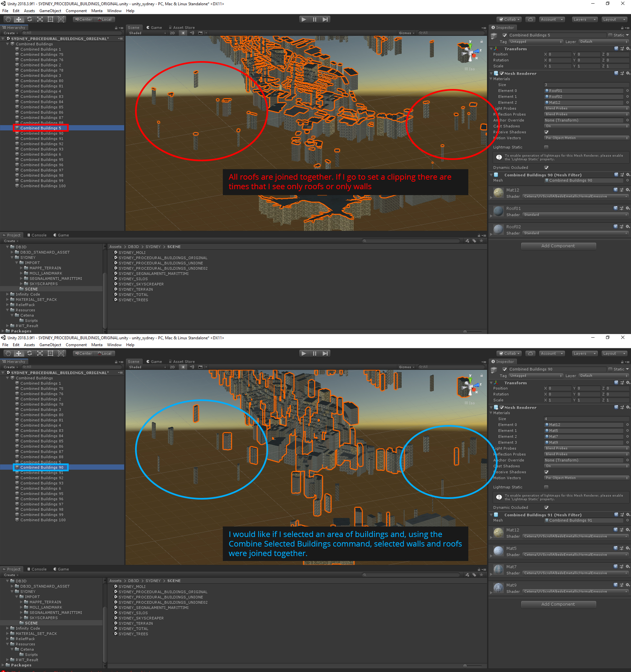Toggle scene lighting icon in upper Scene view
631x672 pixels.
183,33
